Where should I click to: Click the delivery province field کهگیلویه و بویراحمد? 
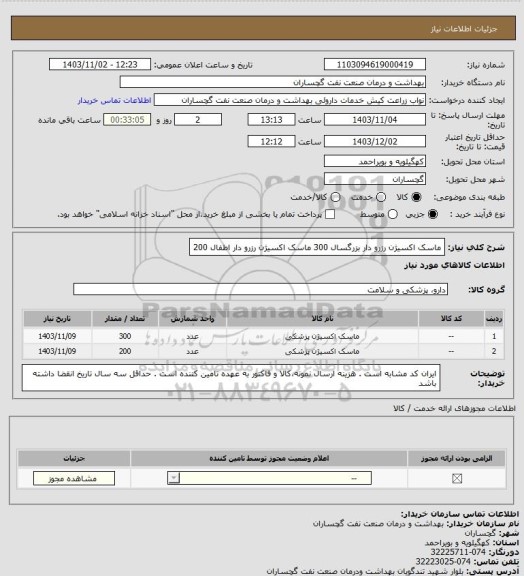[375, 161]
